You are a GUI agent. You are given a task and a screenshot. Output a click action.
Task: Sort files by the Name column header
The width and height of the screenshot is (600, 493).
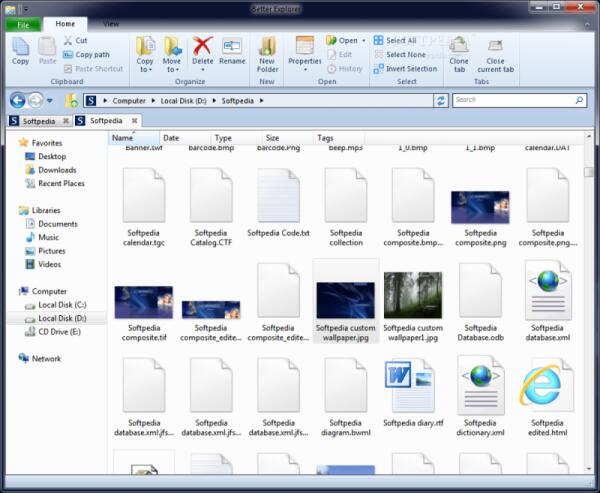123,138
